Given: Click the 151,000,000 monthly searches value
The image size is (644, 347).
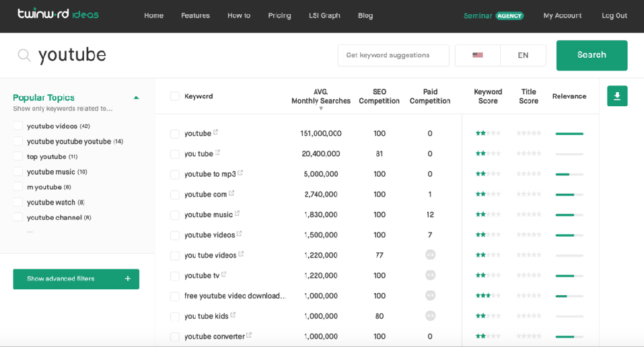Looking at the screenshot, I should (x=321, y=133).
